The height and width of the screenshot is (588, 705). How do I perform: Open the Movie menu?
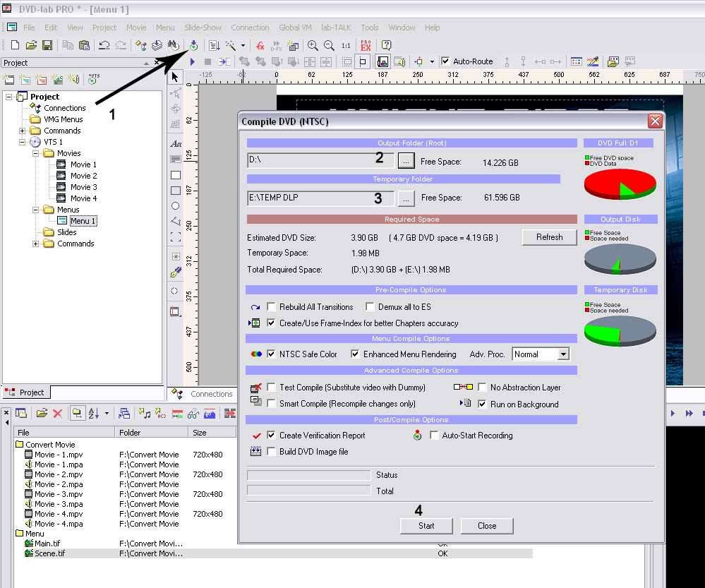click(x=136, y=28)
